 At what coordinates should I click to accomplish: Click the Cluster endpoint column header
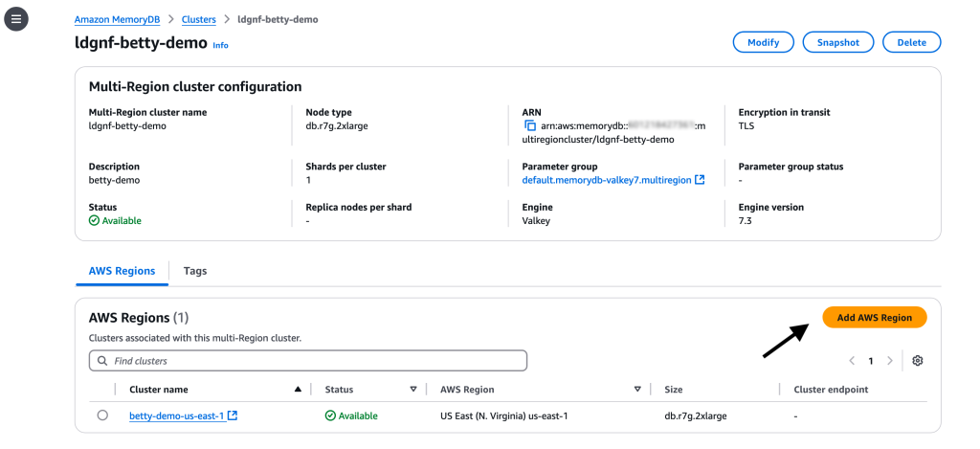[831, 390]
